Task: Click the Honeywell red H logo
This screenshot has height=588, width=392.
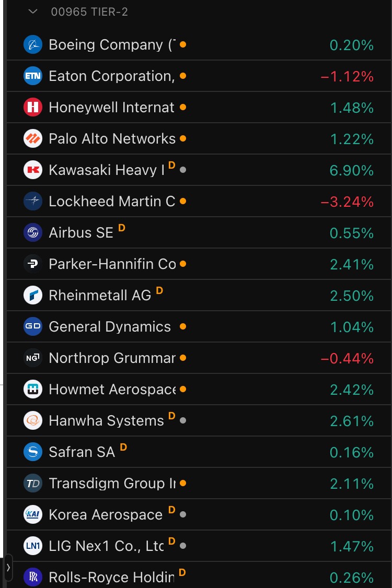Action: point(33,108)
